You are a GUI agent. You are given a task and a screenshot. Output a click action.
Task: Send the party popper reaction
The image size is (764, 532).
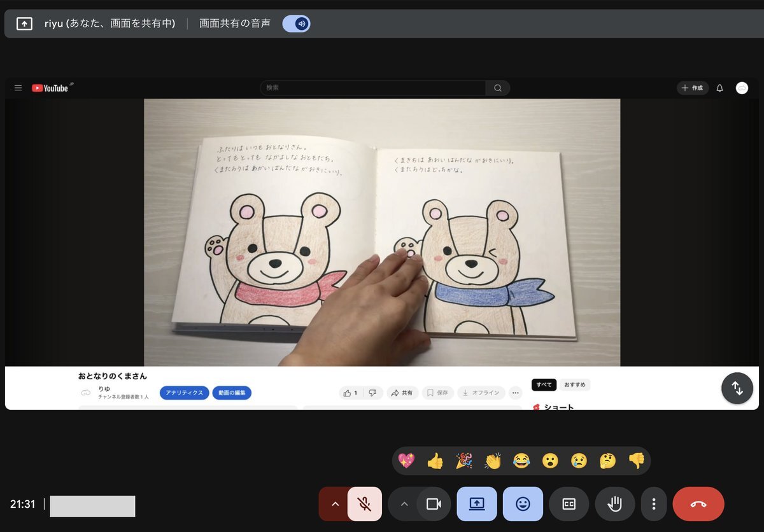pyautogui.click(x=464, y=460)
